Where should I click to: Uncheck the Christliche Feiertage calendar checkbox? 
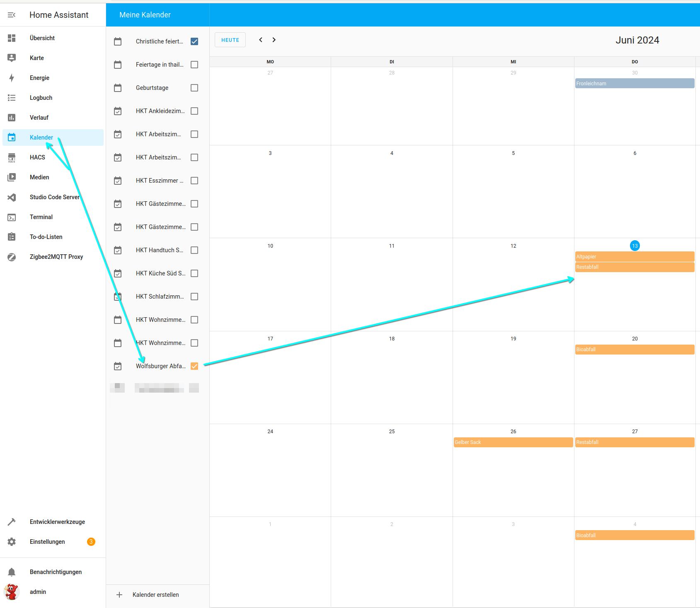pyautogui.click(x=194, y=41)
